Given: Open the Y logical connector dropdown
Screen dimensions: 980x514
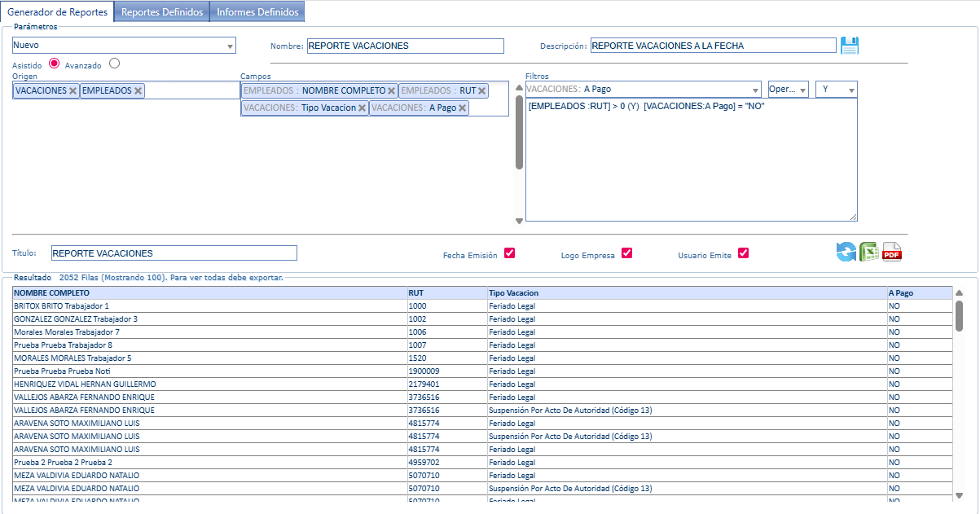Looking at the screenshot, I should pos(836,90).
